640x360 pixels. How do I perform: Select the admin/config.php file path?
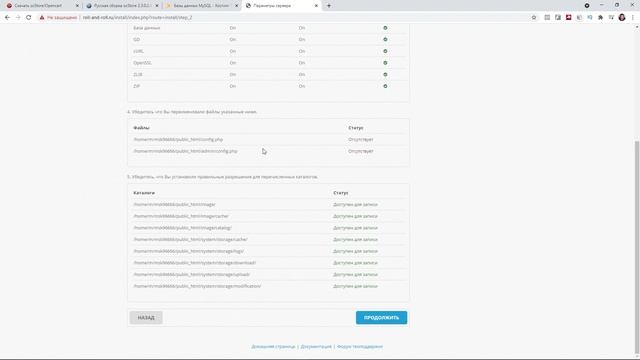pyautogui.click(x=185, y=151)
